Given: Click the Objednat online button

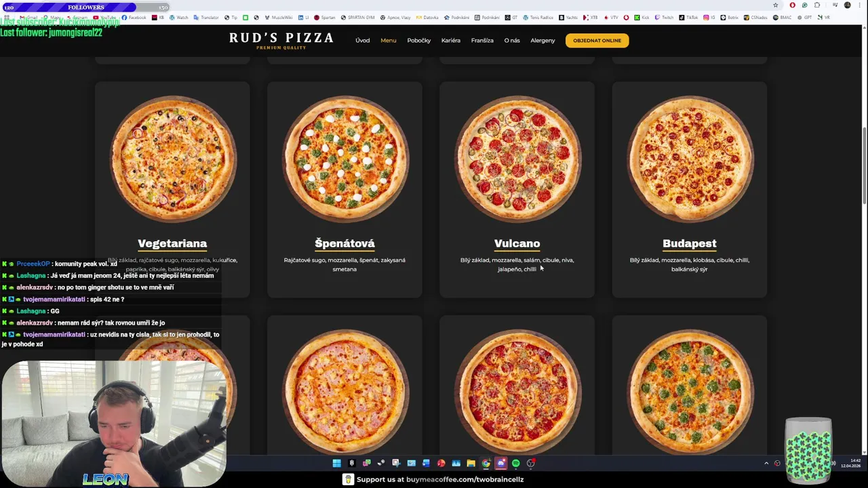Looking at the screenshot, I should [597, 41].
